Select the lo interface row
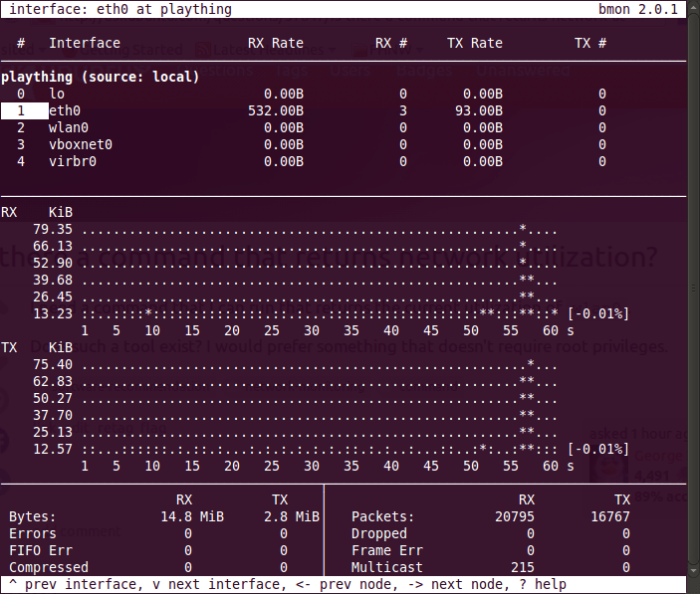 click(x=57, y=94)
